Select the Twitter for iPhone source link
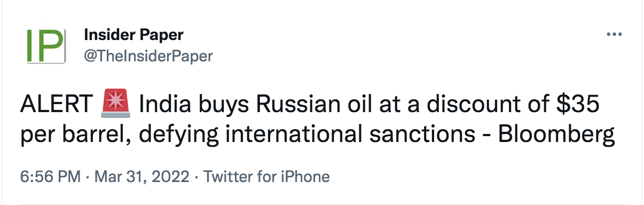The height and width of the screenshot is (205, 644). click(266, 176)
